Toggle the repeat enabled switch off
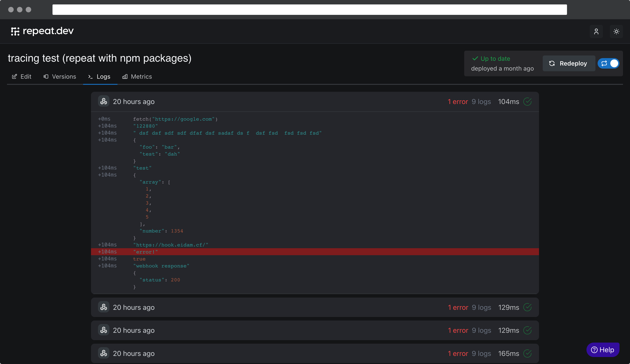 608,63
